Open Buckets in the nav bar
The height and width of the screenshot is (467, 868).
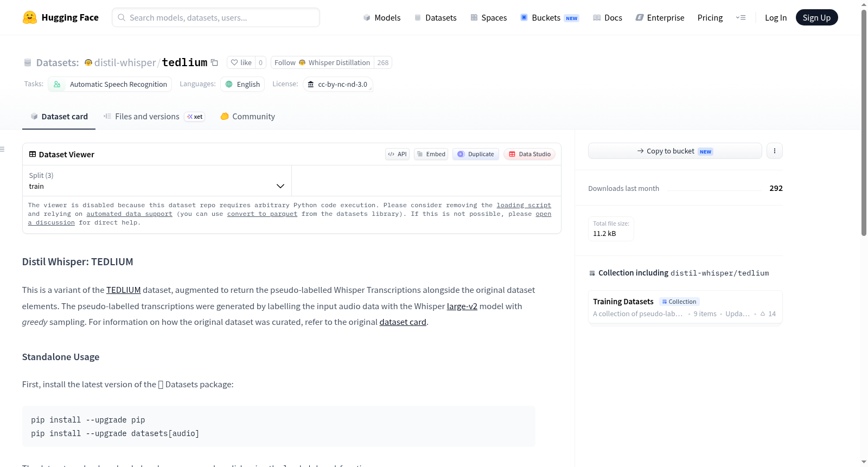click(550, 18)
